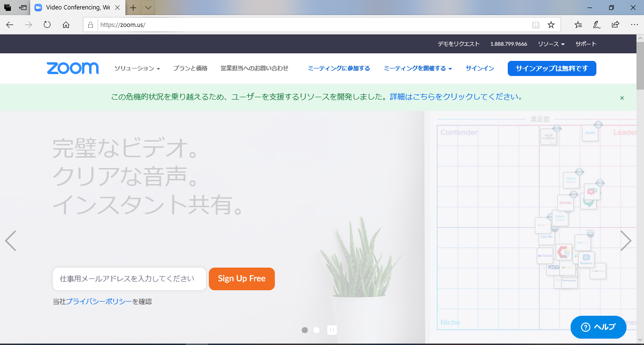Viewport: 644px width, 345px height.
Task: Click the RICOH tile in quadrant chart
Action: (x=565, y=203)
